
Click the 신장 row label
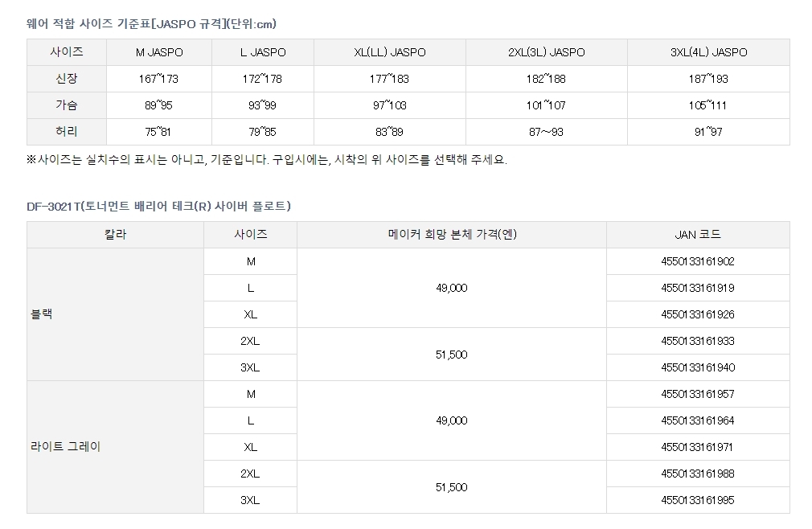[67, 79]
